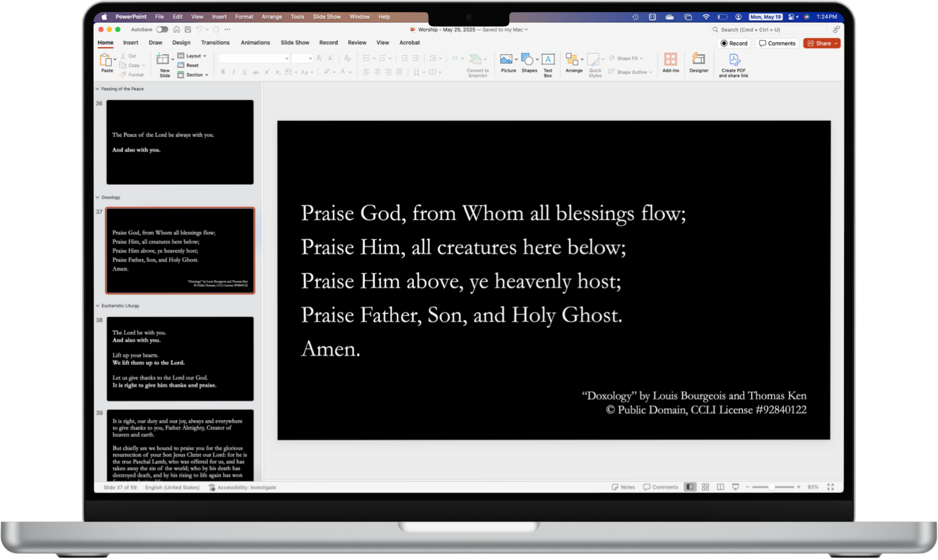Viewport: 938px width, 560px height.
Task: Open the Shapes gallery
Action: tap(527, 60)
